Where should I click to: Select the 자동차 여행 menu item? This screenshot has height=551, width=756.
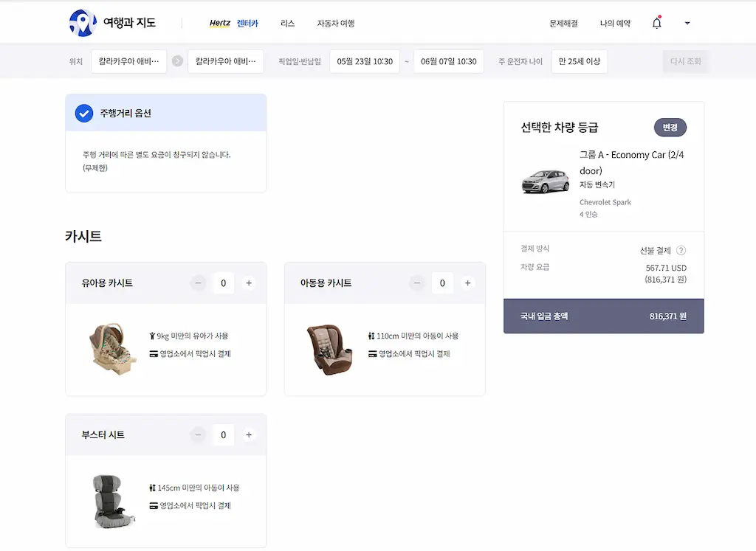(335, 23)
